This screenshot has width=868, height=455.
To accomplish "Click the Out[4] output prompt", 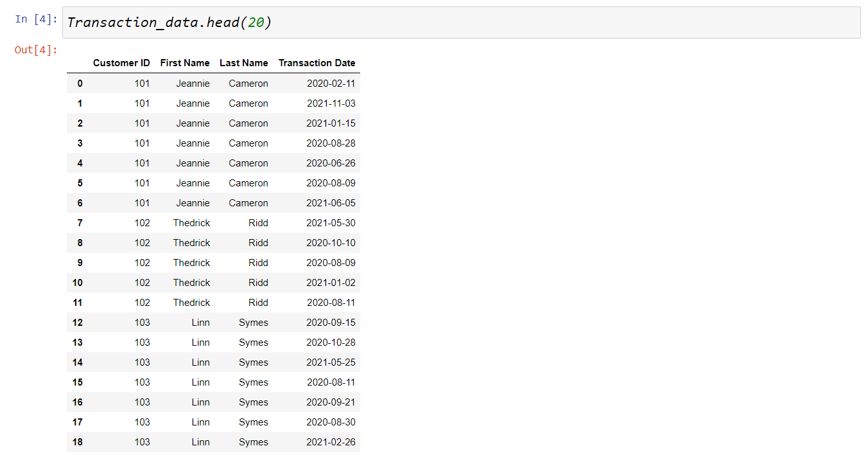I will (x=36, y=50).
